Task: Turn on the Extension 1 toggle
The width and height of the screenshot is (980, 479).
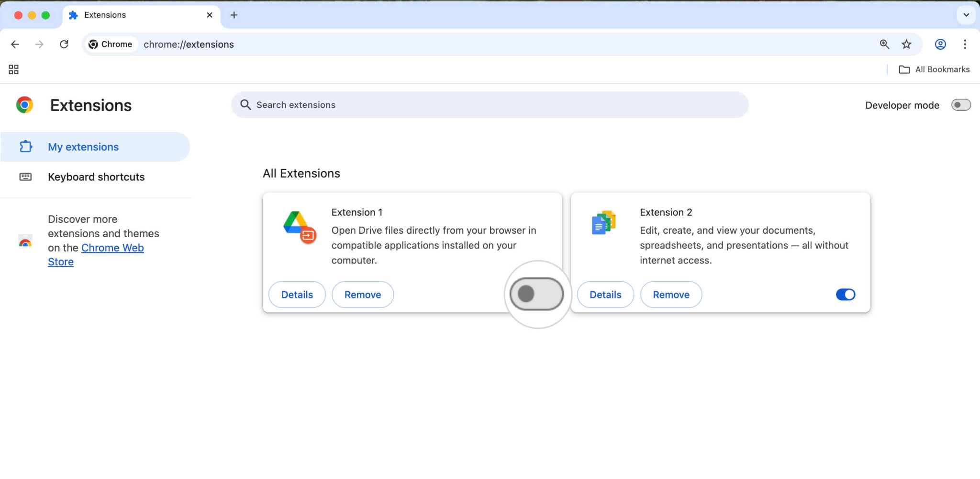Action: [x=536, y=294]
